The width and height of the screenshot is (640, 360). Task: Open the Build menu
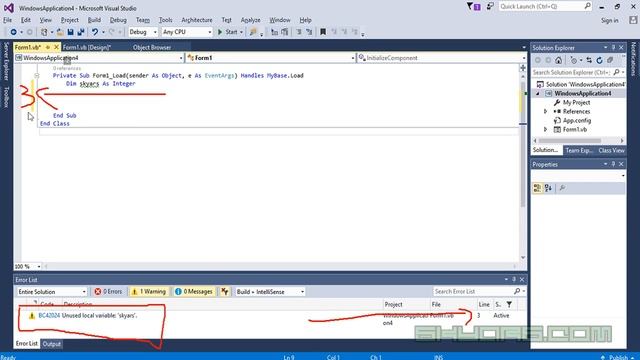tap(94, 20)
